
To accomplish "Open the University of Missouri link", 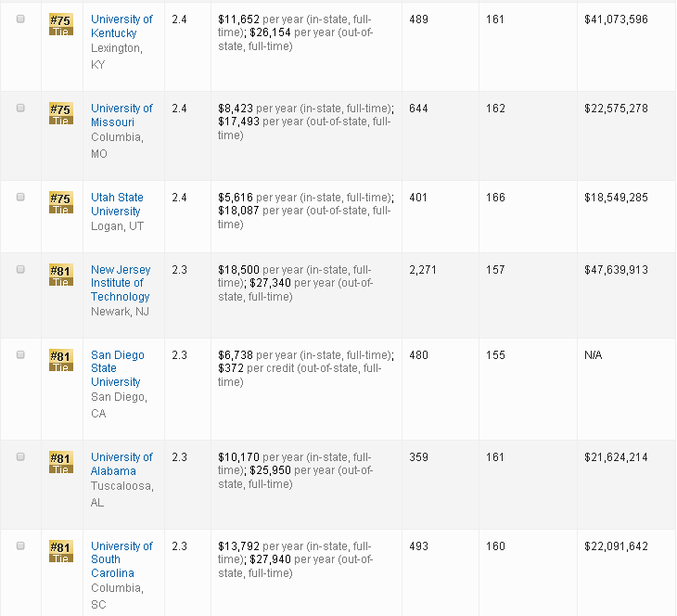I will [x=121, y=115].
